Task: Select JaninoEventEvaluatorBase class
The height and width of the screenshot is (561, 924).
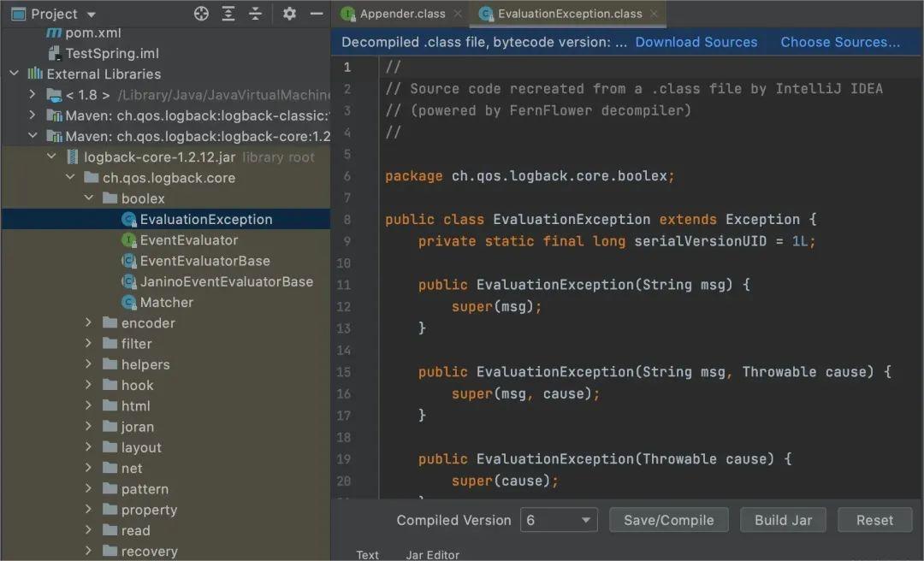Action: pos(226,281)
